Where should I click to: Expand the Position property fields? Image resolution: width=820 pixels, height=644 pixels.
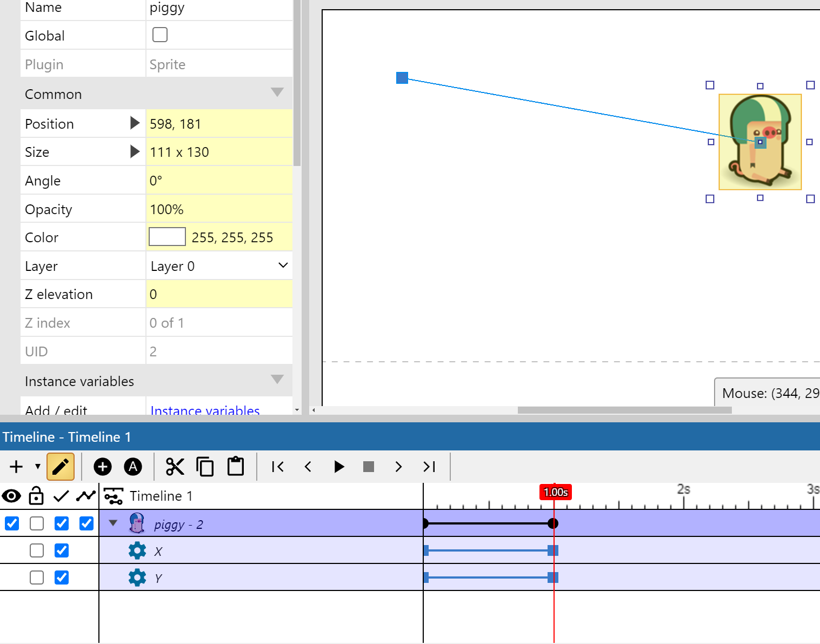click(x=134, y=123)
